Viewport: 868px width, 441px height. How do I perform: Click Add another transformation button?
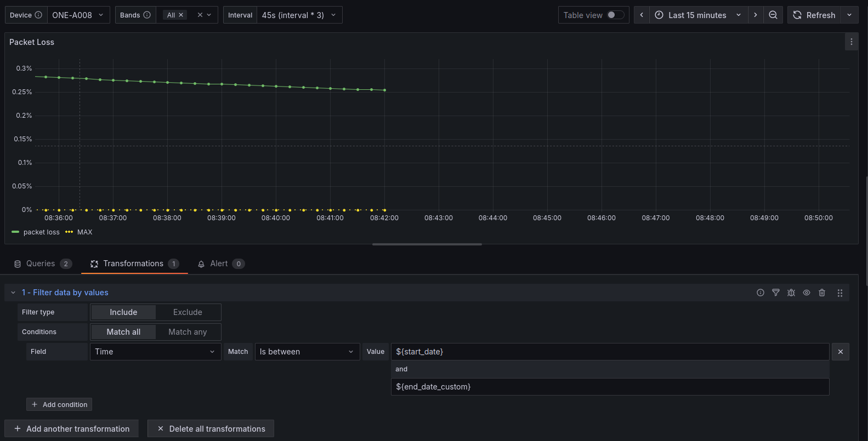pos(72,428)
